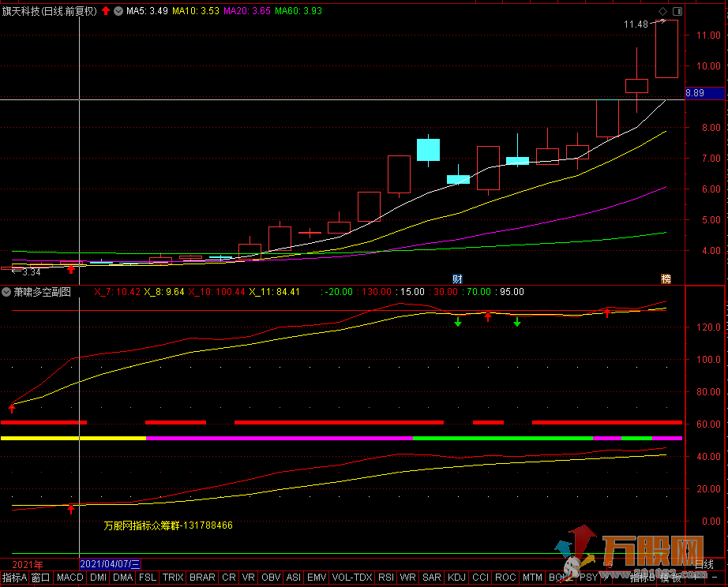Select the ROC indicator tab
The height and width of the screenshot is (587, 728).
(x=505, y=578)
